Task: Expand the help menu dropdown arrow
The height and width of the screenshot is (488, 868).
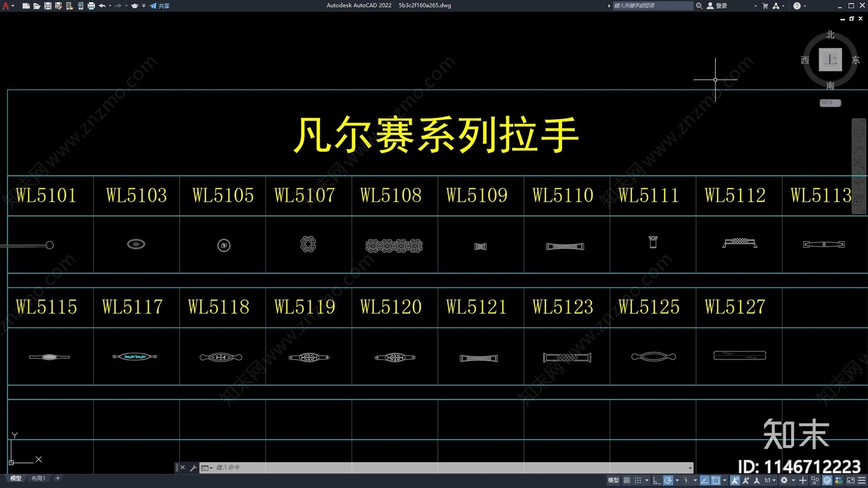Action: (x=805, y=6)
